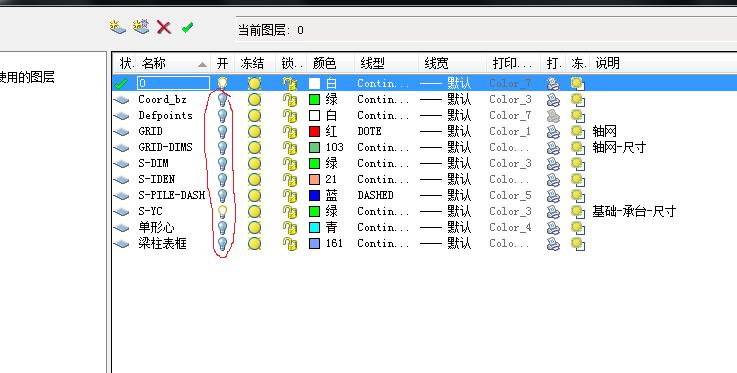Open white color swatch of layer 0
This screenshot has height=373, width=737.
coord(314,84)
